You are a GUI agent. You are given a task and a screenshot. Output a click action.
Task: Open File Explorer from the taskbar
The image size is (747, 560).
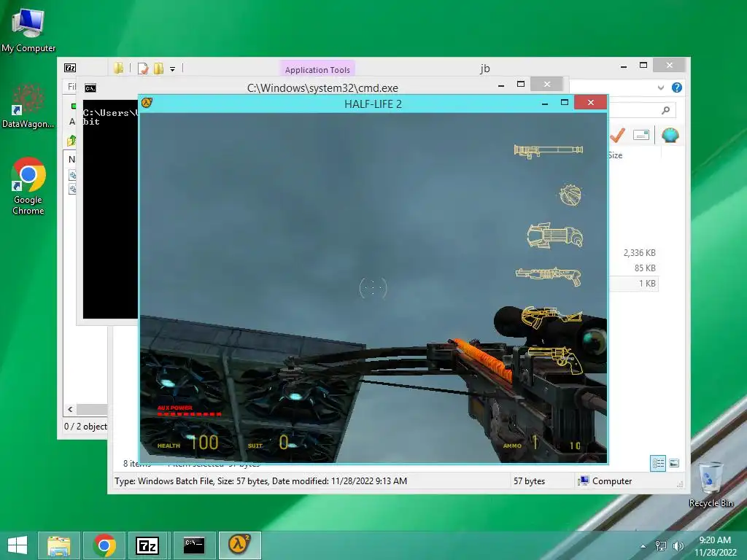point(59,545)
